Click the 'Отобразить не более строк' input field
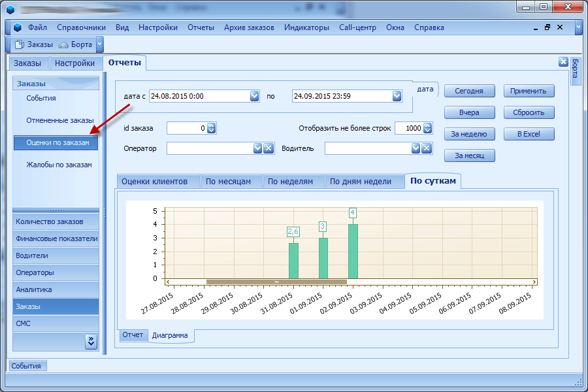 409,128
